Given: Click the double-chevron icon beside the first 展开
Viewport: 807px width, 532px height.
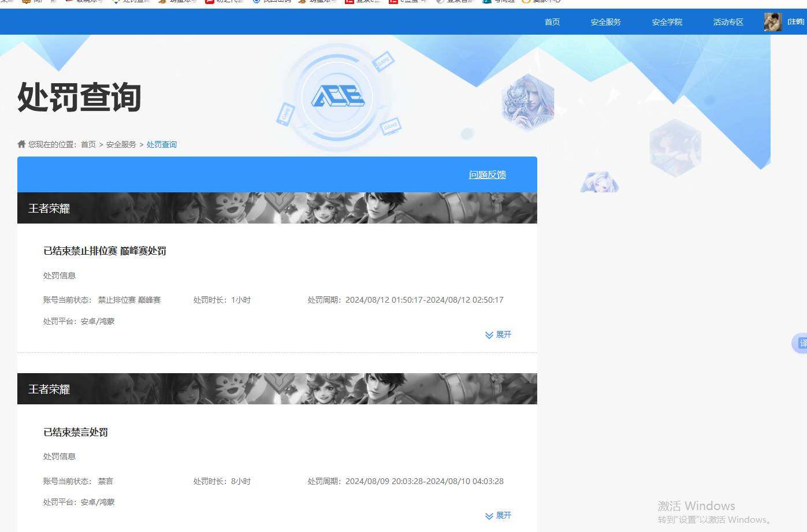Looking at the screenshot, I should pyautogui.click(x=488, y=334).
